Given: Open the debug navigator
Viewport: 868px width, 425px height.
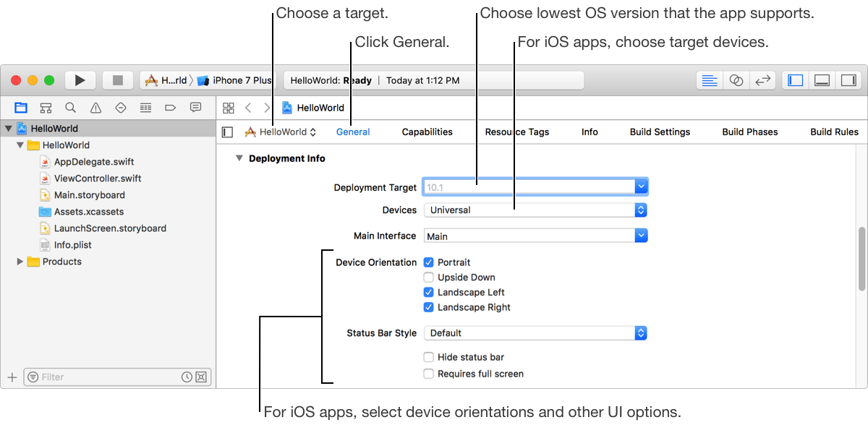Looking at the screenshot, I should tap(145, 108).
